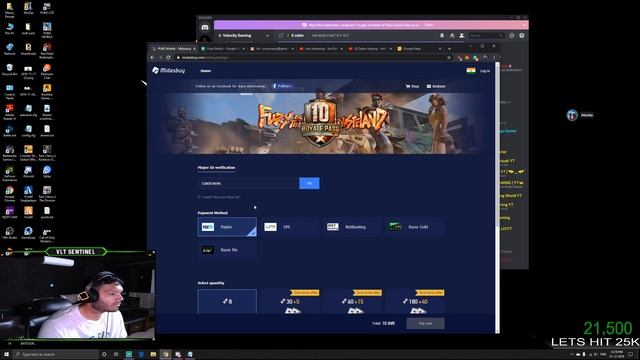Viewport: 640px width, 360px height.
Task: Click the Facebook Follow button
Action: [x=282, y=86]
